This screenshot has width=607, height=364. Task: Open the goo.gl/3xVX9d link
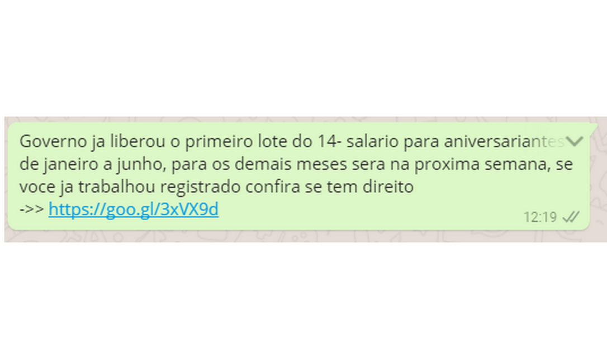(134, 209)
